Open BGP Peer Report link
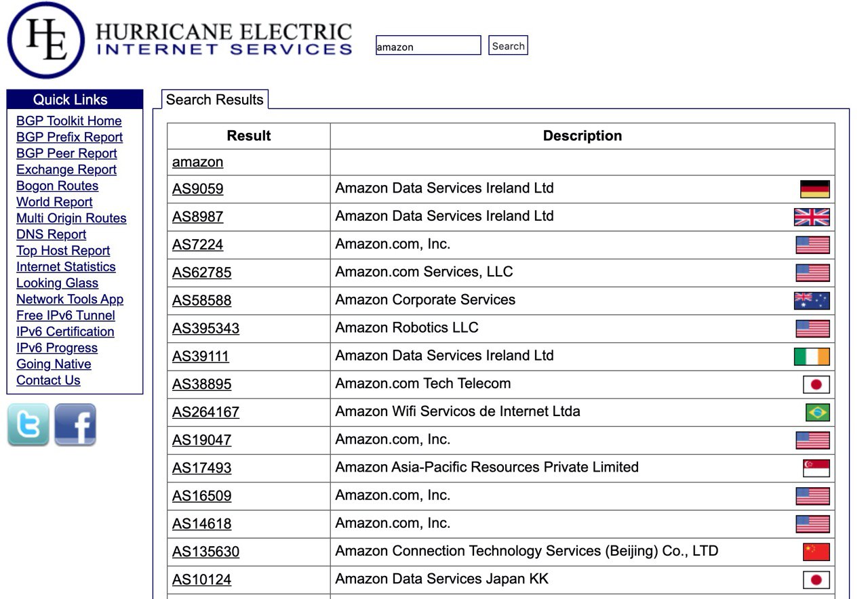868x599 pixels. pyautogui.click(x=66, y=153)
